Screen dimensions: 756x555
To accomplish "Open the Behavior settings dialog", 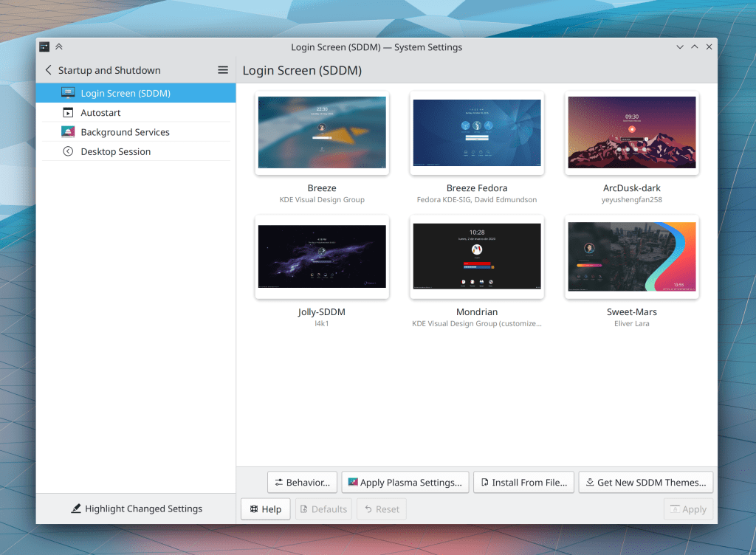I will tap(302, 483).
